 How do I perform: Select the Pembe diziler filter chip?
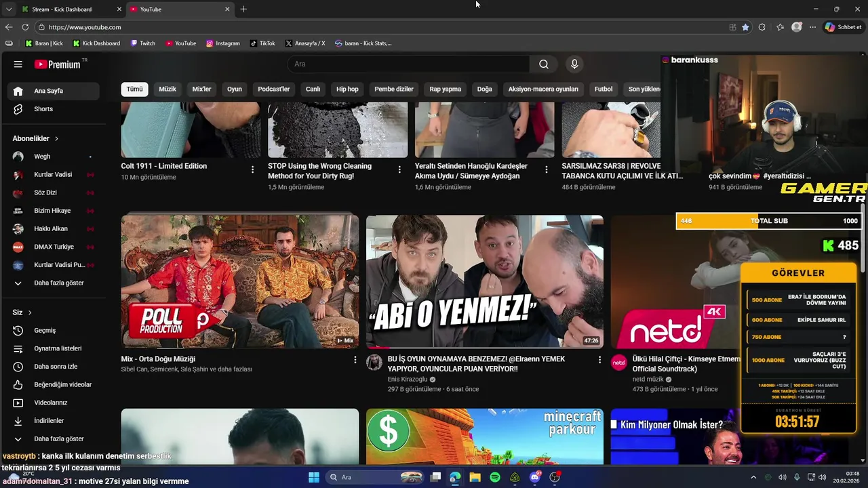click(x=394, y=89)
